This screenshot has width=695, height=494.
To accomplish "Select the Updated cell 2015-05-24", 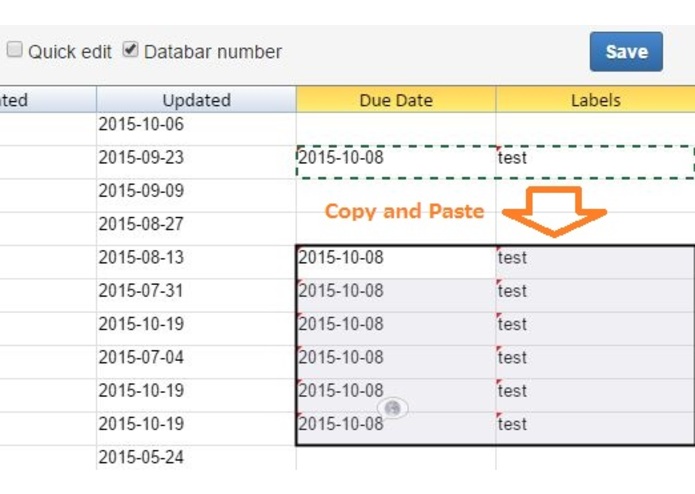I will [196, 458].
